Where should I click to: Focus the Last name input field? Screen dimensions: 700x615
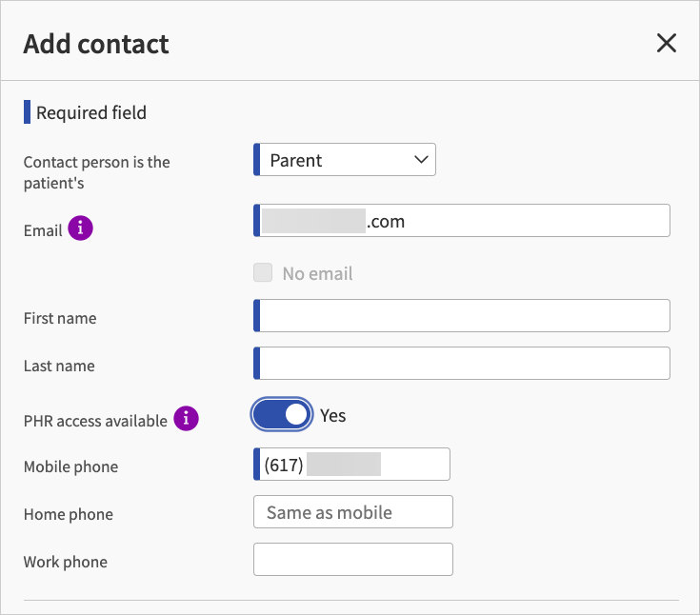(x=464, y=364)
